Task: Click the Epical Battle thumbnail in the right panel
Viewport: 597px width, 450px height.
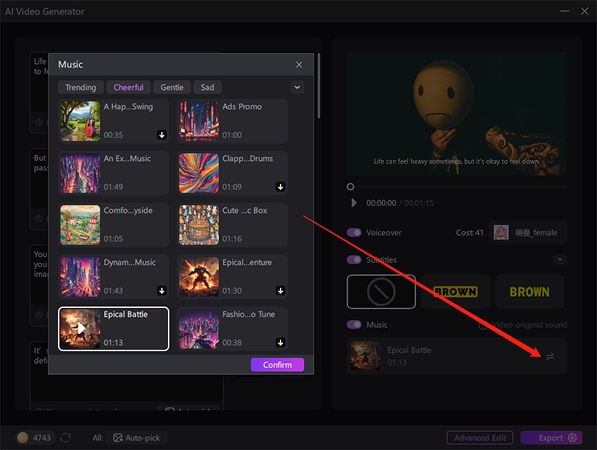Action: (365, 356)
